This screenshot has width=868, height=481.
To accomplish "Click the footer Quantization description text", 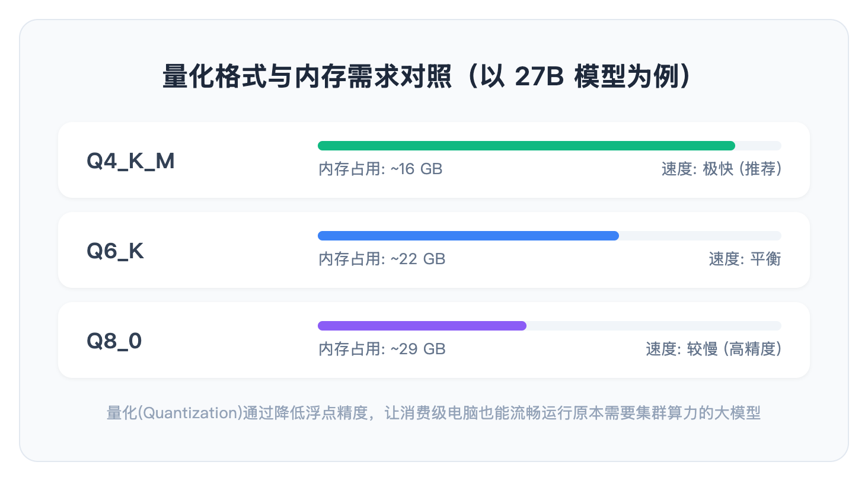I will [433, 413].
